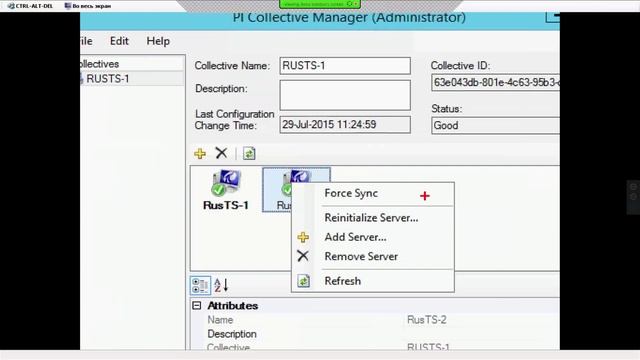Select RUSTS-1 in the Collectives tree
The image size is (640, 360).
coord(108,79)
